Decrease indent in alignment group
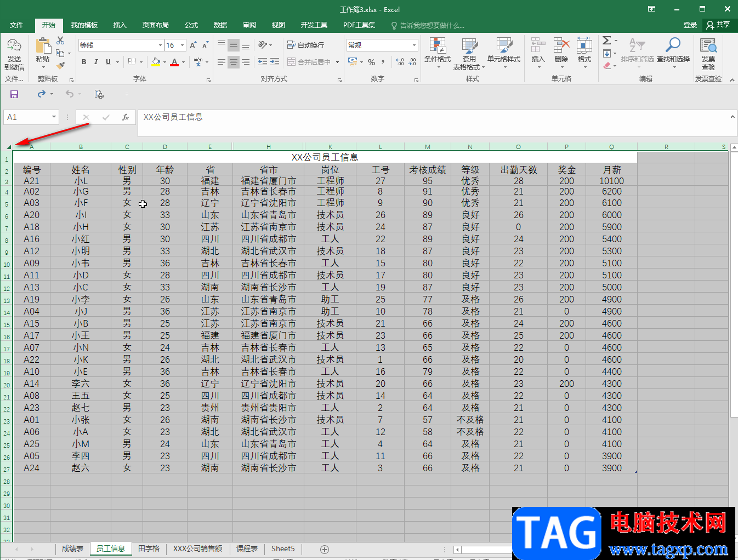Image resolution: width=738 pixels, height=560 pixels. [x=263, y=62]
